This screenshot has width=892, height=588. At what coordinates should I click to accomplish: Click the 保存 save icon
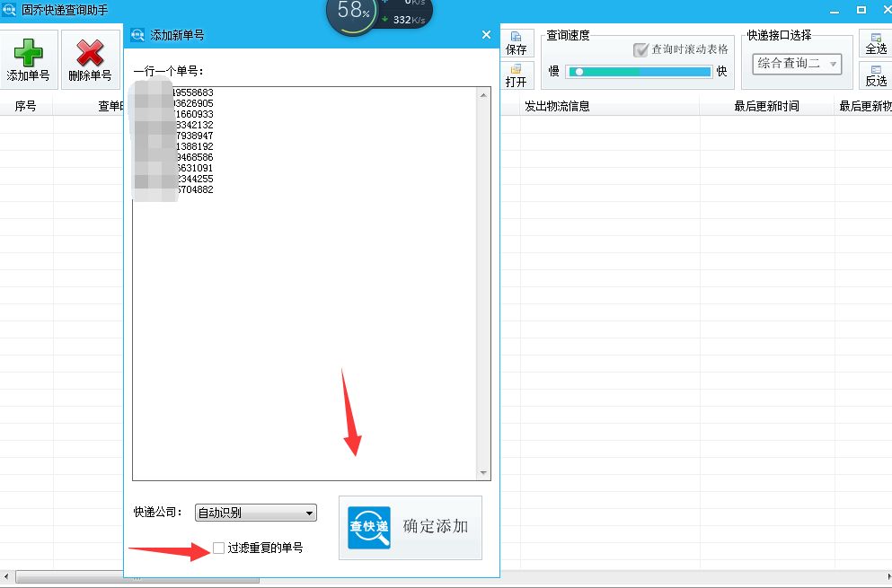[x=517, y=36]
